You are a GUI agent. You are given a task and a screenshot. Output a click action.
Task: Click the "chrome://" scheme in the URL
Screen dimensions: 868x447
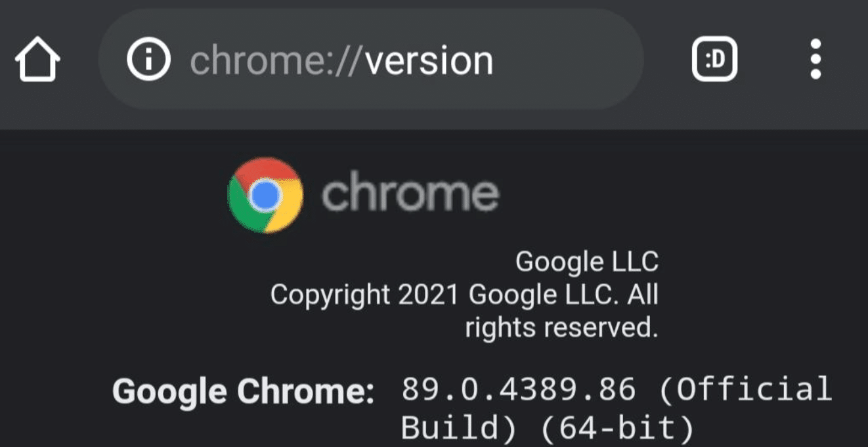pos(276,61)
